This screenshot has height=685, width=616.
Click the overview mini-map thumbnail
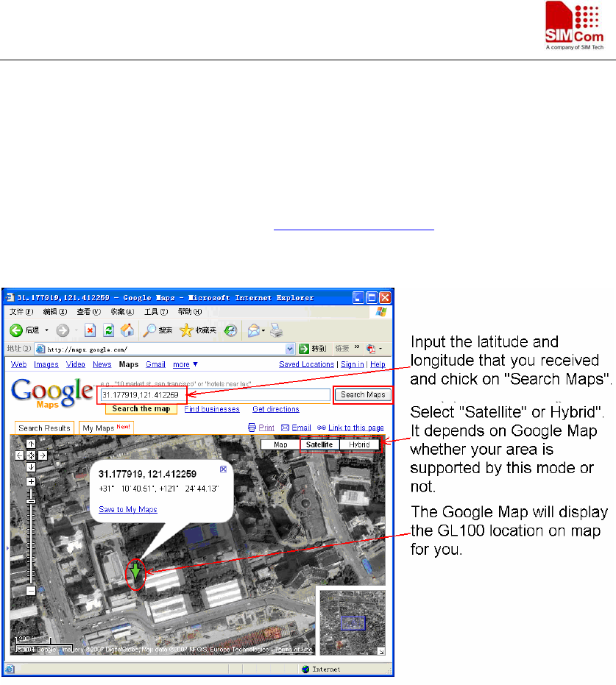353,622
